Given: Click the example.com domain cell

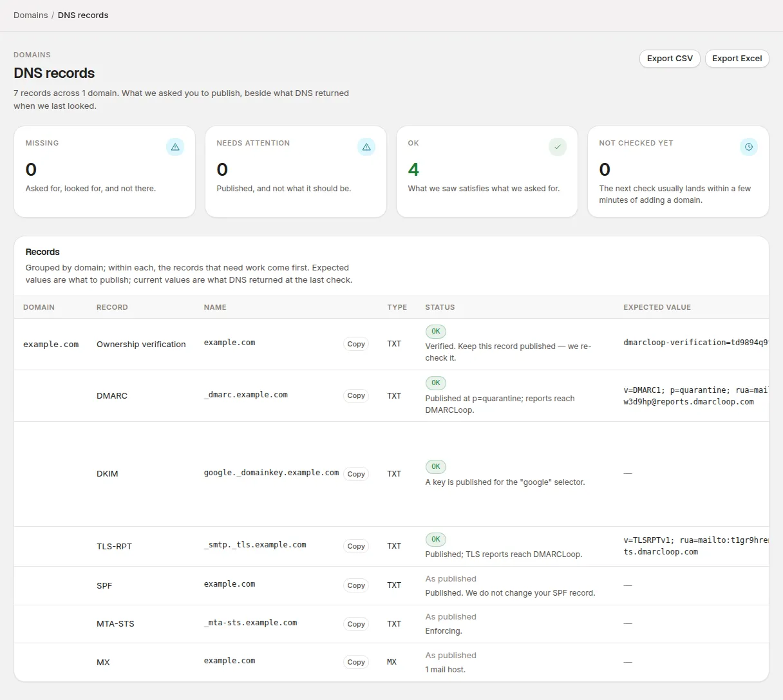Looking at the screenshot, I should [51, 345].
